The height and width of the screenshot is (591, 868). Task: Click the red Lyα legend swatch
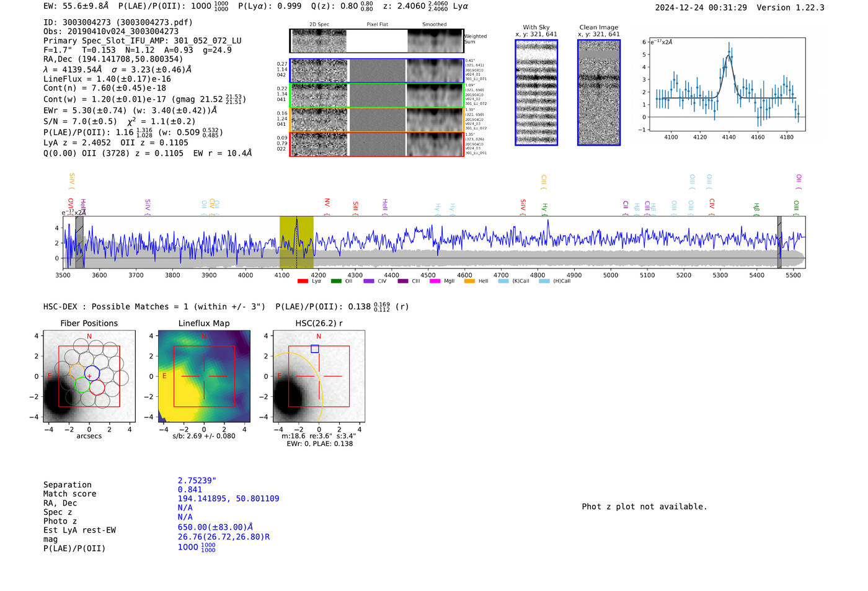[303, 281]
